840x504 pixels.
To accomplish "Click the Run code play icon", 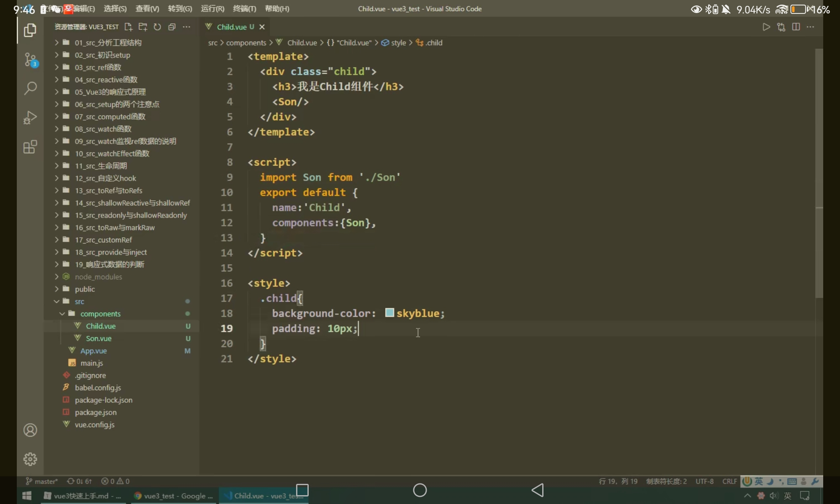I will click(766, 27).
